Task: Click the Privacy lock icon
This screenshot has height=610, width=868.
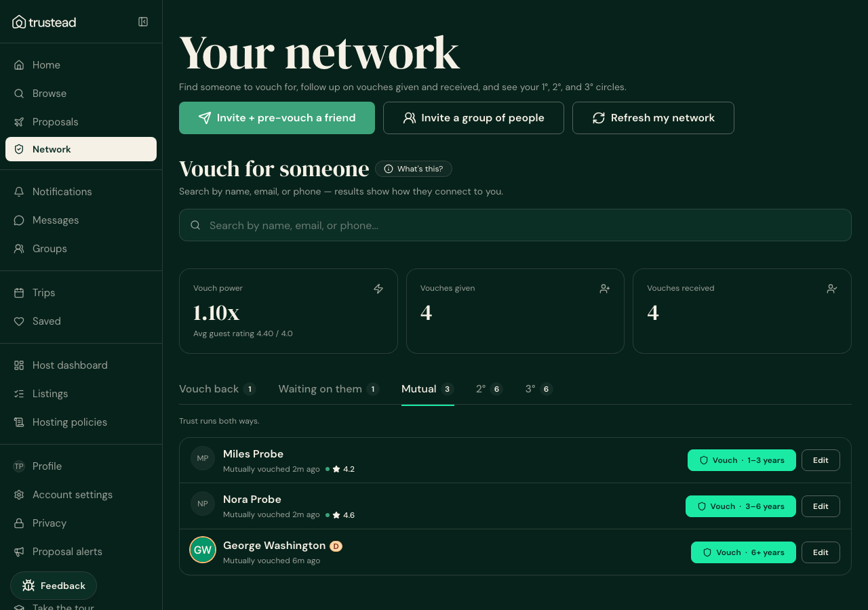Action: (x=19, y=523)
